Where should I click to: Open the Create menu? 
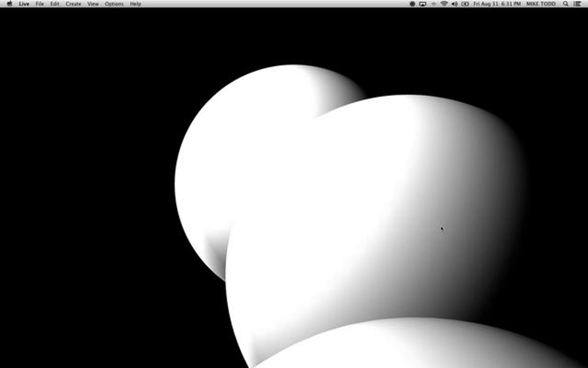point(73,4)
